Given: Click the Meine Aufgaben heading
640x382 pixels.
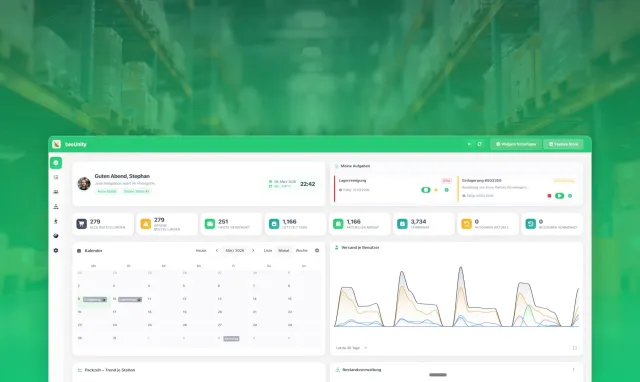Looking at the screenshot, I should 355,166.
